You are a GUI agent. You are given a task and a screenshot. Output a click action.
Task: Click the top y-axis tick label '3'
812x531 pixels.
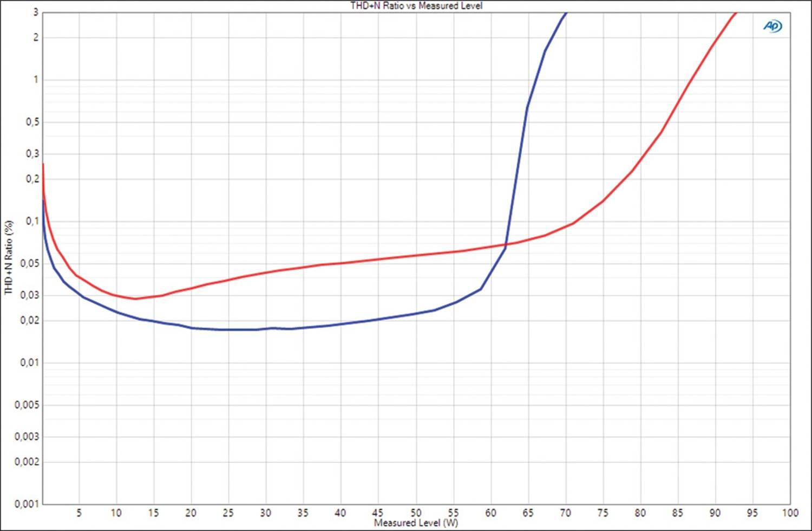pyautogui.click(x=36, y=12)
